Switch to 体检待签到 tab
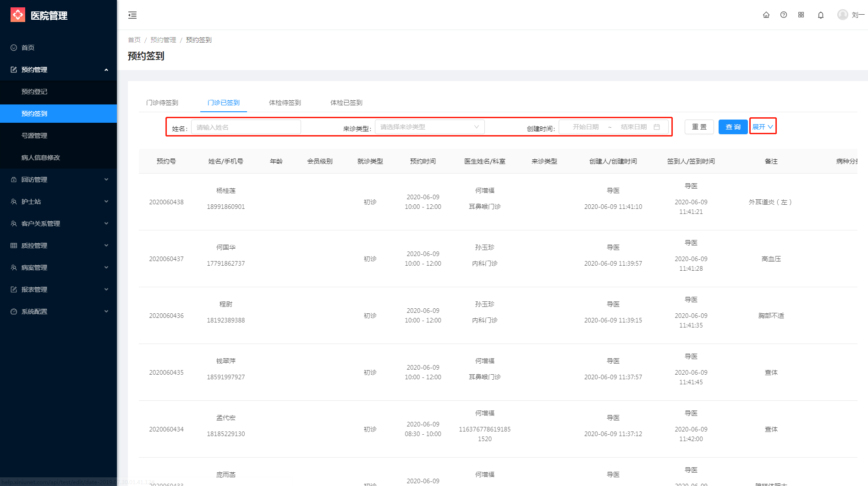The height and width of the screenshot is (486, 868). point(285,103)
